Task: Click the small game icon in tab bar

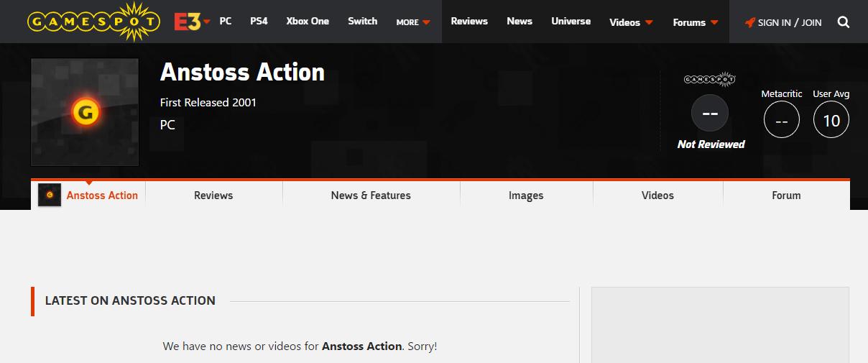Action: click(x=50, y=195)
